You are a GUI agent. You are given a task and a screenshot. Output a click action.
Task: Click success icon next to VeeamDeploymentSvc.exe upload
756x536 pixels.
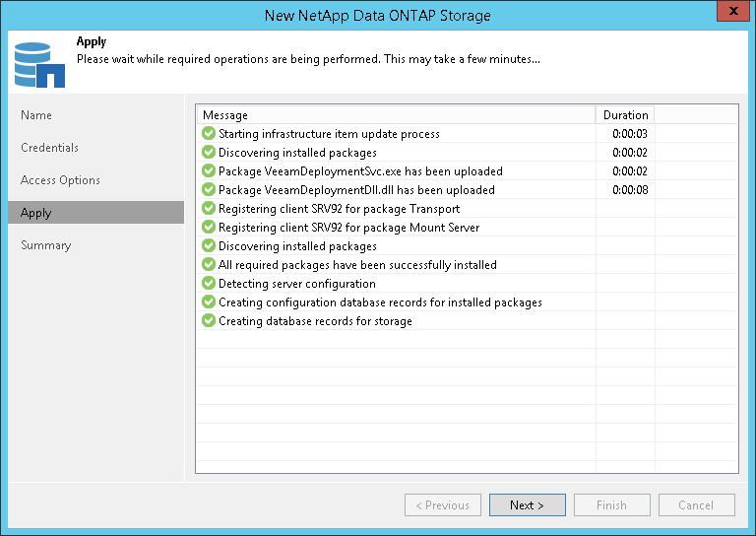coord(208,171)
